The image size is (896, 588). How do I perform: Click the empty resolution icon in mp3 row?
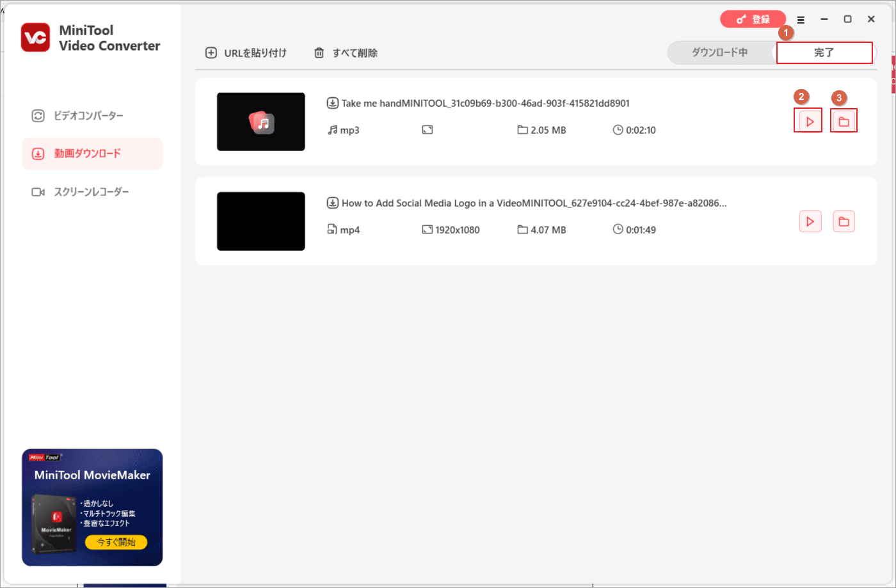click(428, 130)
